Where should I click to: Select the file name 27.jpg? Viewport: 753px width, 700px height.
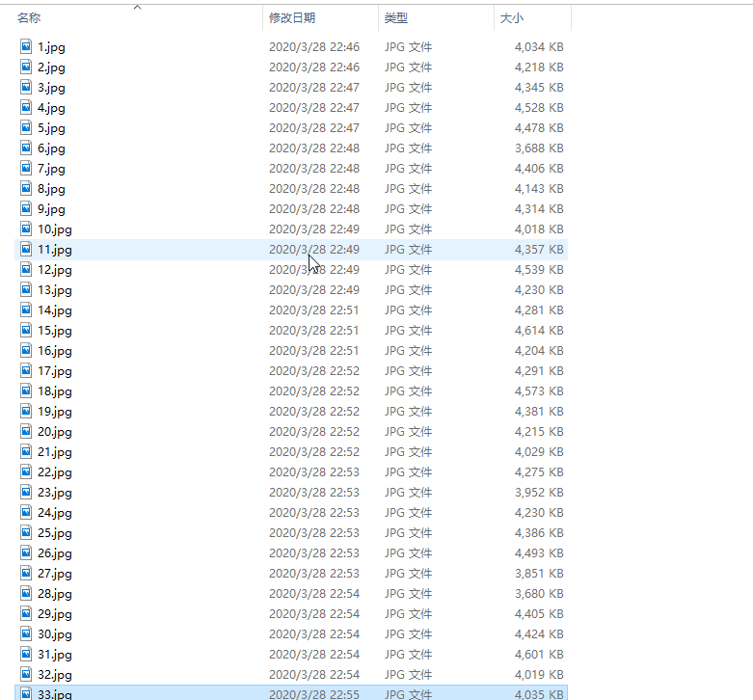(x=55, y=574)
